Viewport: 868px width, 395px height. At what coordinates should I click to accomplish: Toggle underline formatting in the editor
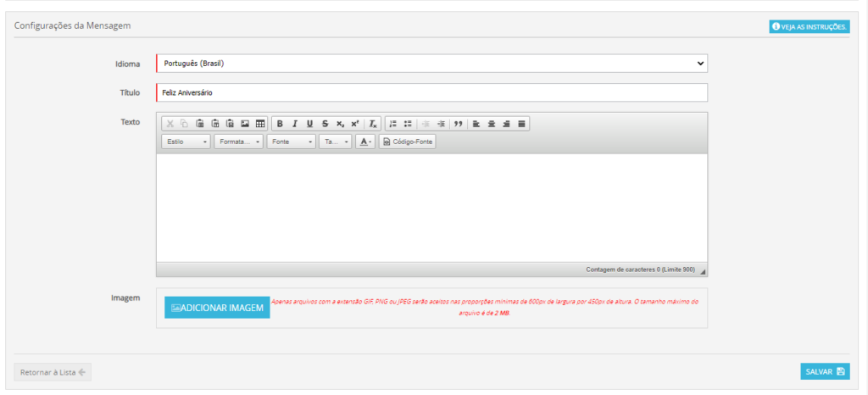(x=309, y=124)
